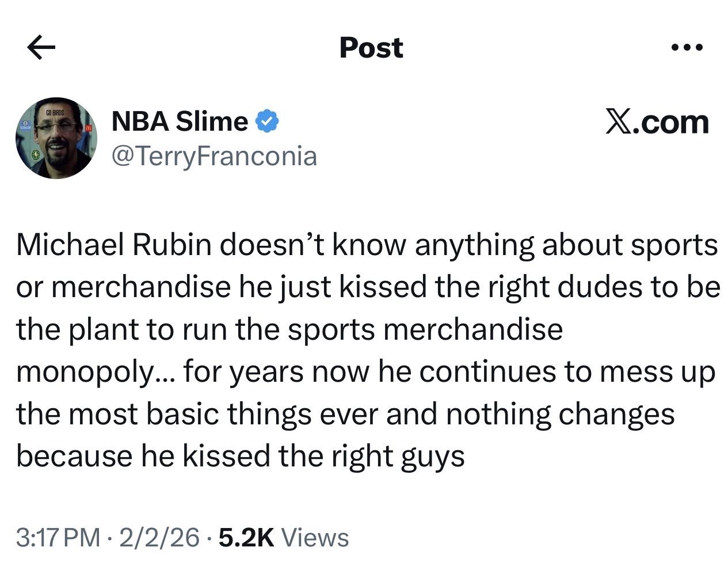Click the "Views" label

(x=315, y=538)
